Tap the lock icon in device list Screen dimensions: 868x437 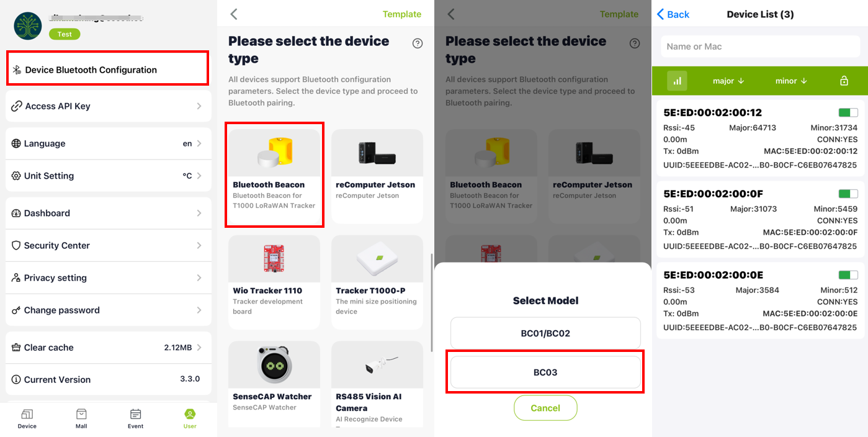click(843, 81)
